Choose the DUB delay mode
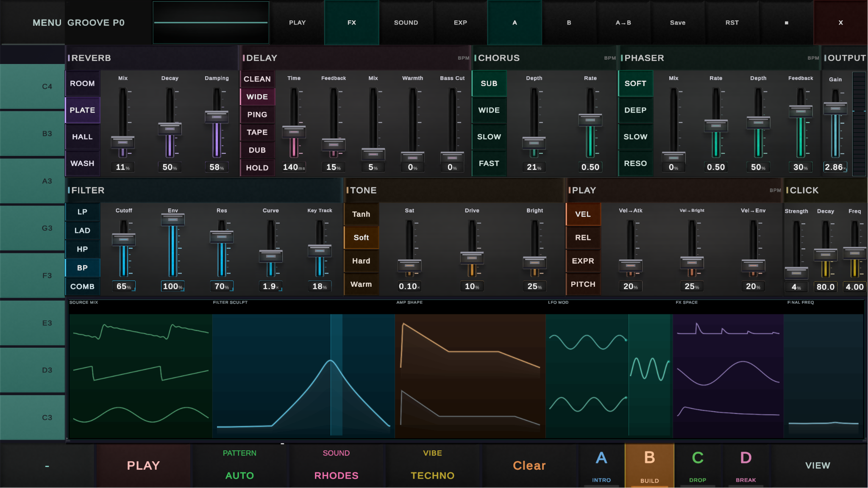Viewport: 868px width, 488px height. [x=257, y=150]
